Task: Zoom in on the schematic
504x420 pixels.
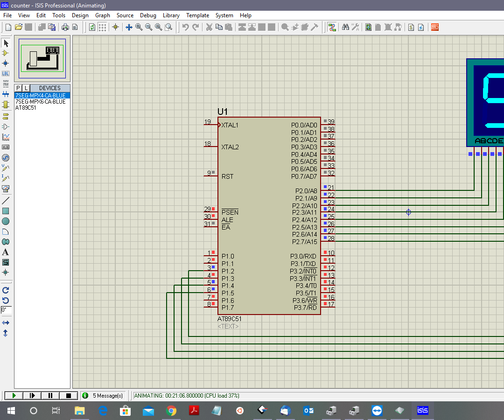Action: [139, 28]
